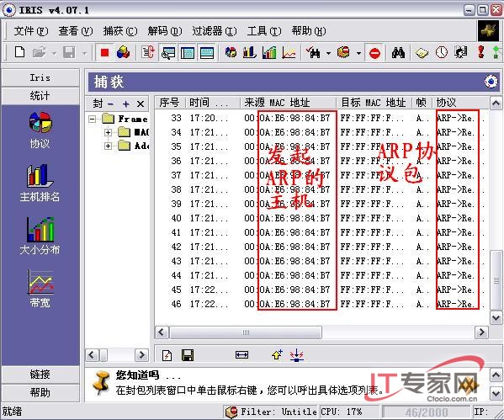This screenshot has height=420, width=504.
Task: Select the 帮助 sidebar tab at bottom
Action: click(x=40, y=392)
